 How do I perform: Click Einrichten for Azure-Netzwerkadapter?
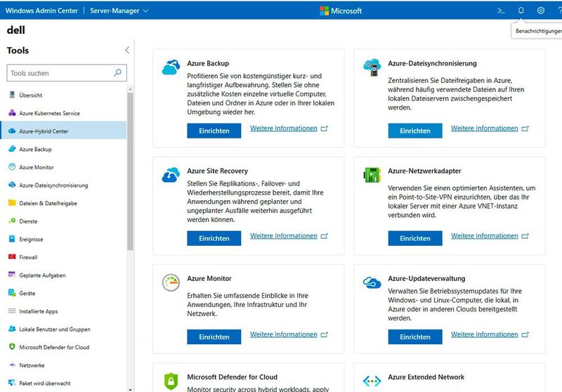click(415, 238)
